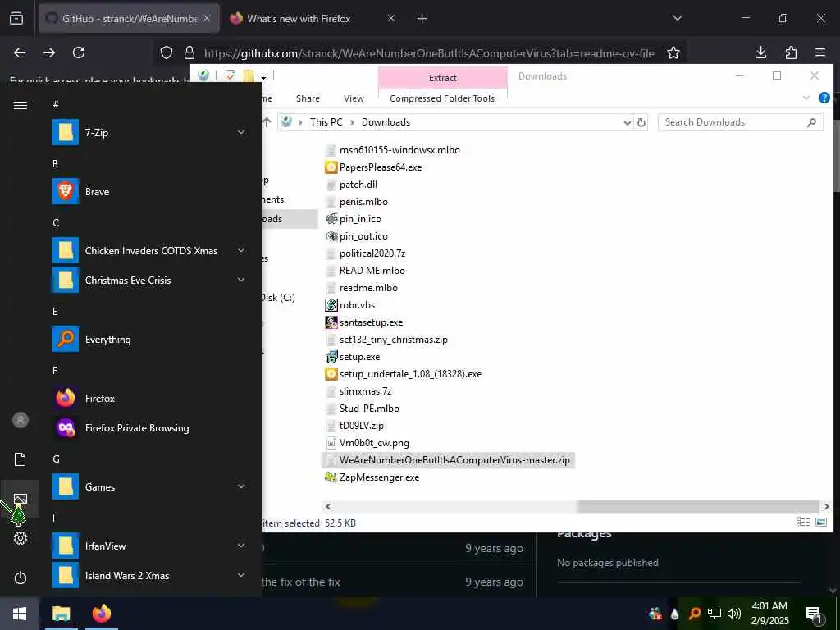Screen dimensions: 840x630
Task: Switch to What's new with Firefox tab
Action: tap(313, 18)
